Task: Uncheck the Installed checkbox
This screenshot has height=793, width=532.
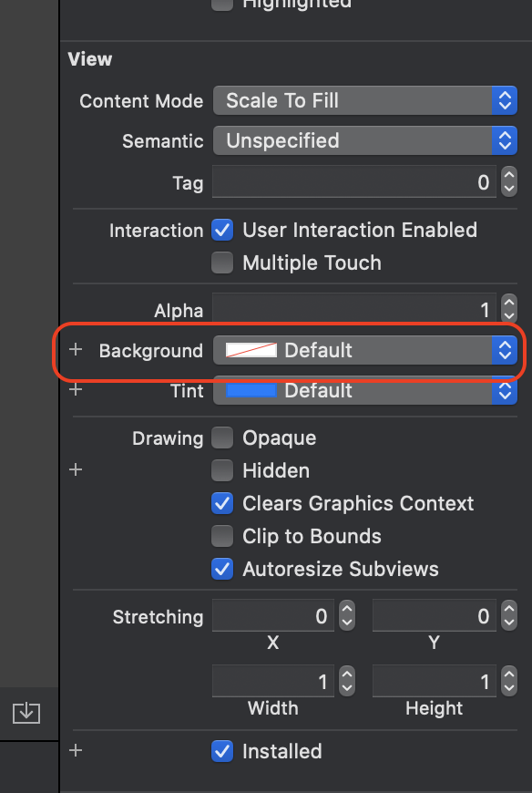Action: [222, 751]
